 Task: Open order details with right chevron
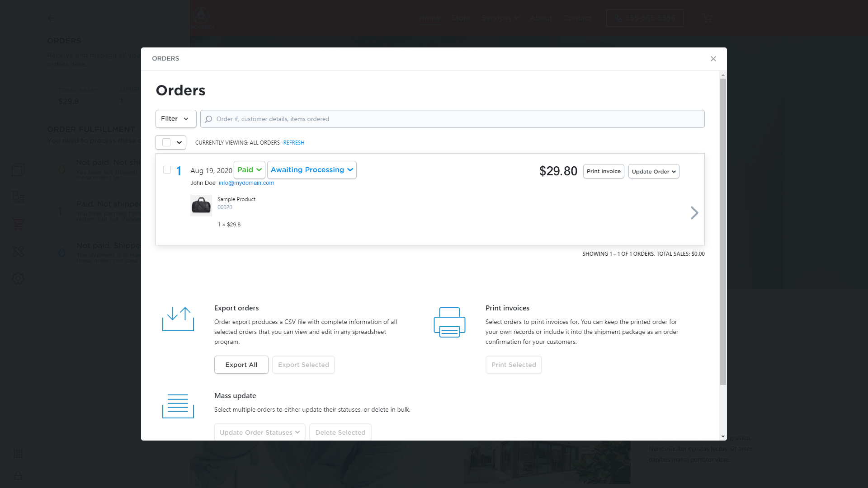pyautogui.click(x=694, y=213)
